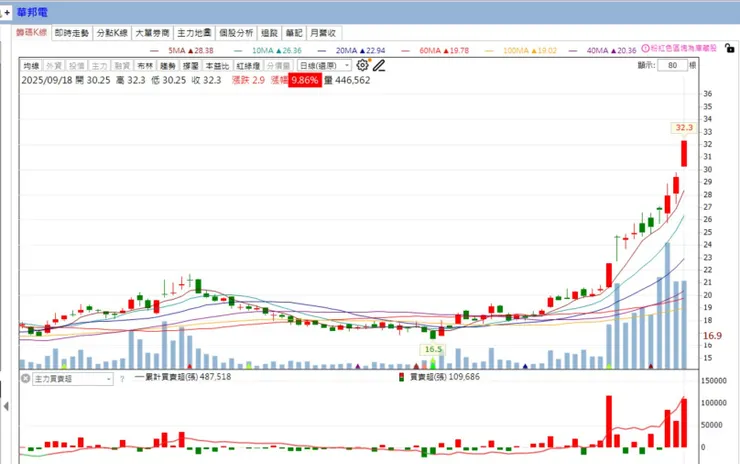
Task: Toggle 本益比 P/E overlay
Action: coord(217,66)
